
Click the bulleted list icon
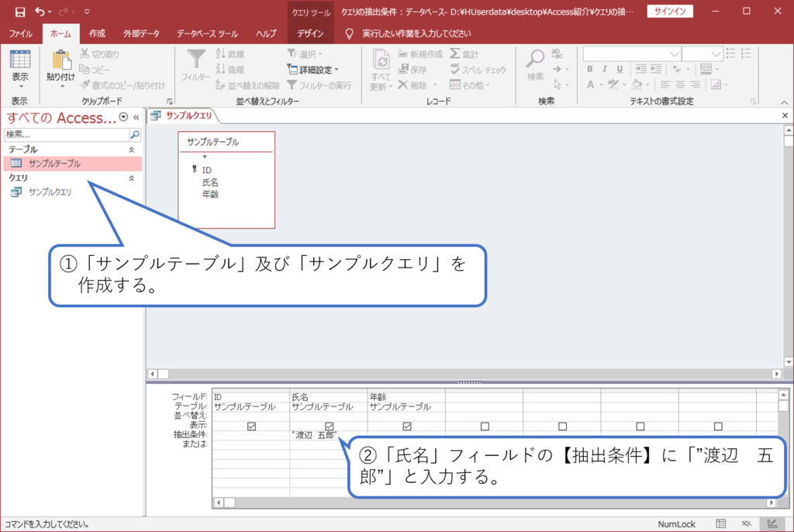[730, 54]
